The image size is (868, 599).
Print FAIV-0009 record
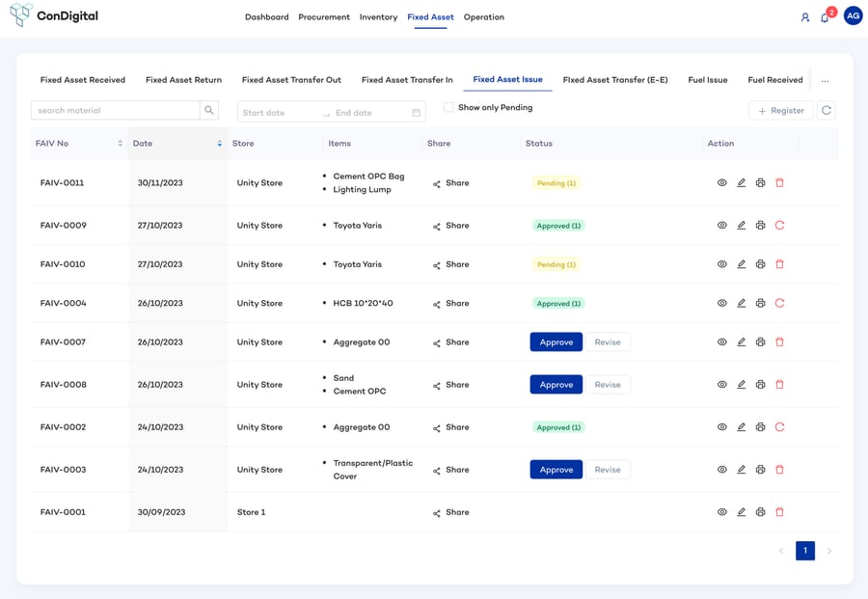pos(761,226)
